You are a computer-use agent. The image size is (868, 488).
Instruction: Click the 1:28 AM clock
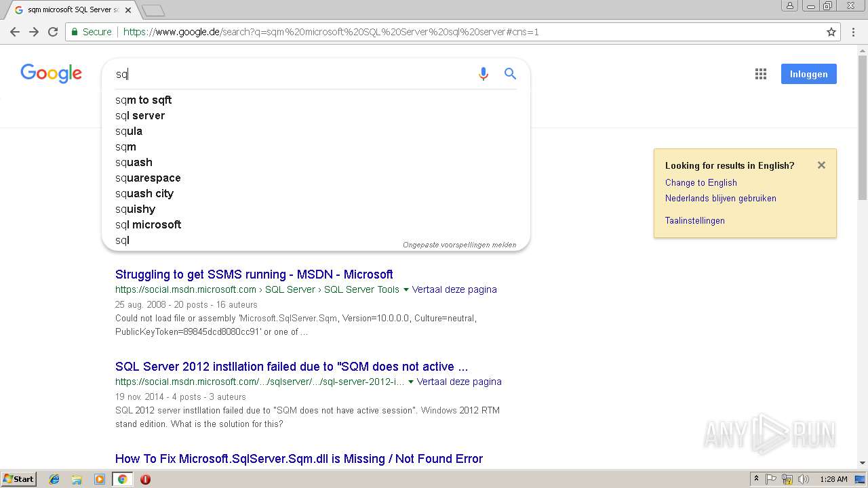(x=833, y=479)
